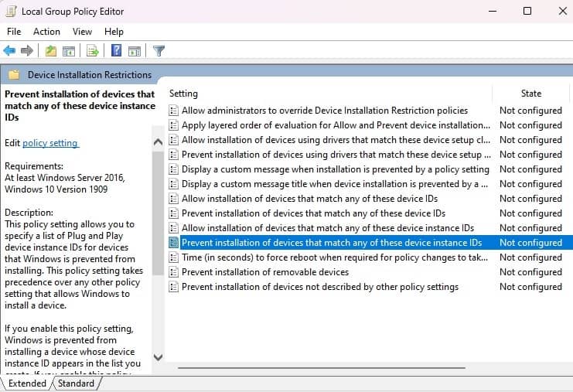Click icon beside Prevent installation using drivers setup classes

(x=173, y=155)
